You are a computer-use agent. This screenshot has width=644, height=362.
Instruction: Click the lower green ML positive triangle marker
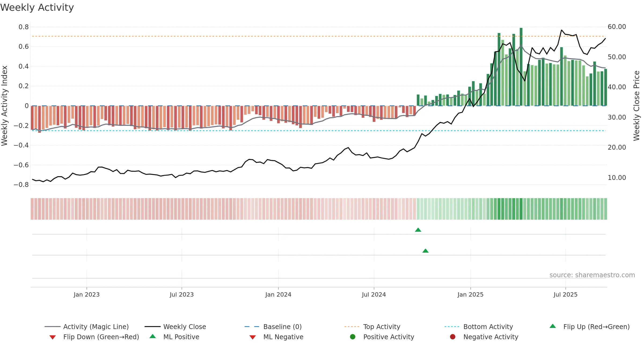click(425, 251)
